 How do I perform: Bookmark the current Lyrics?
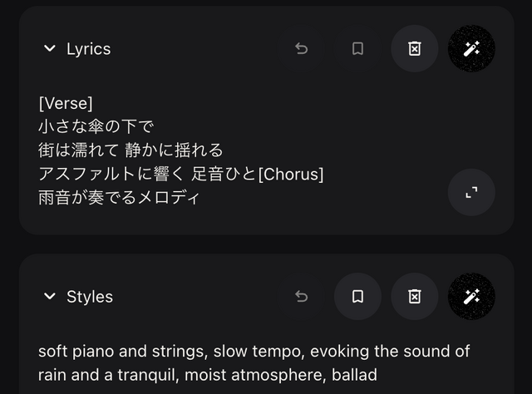(357, 49)
